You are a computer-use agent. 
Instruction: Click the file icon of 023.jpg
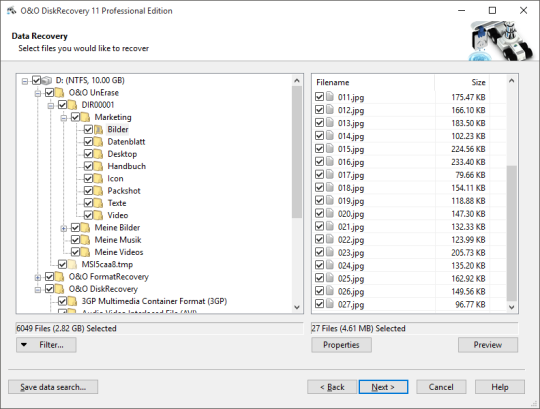pyautogui.click(x=330, y=252)
